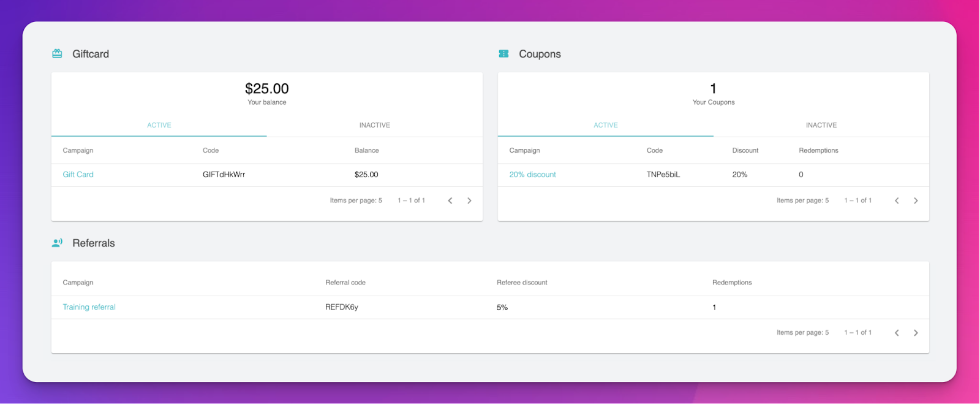Click the Referrals Redemptions value 1

pos(714,308)
